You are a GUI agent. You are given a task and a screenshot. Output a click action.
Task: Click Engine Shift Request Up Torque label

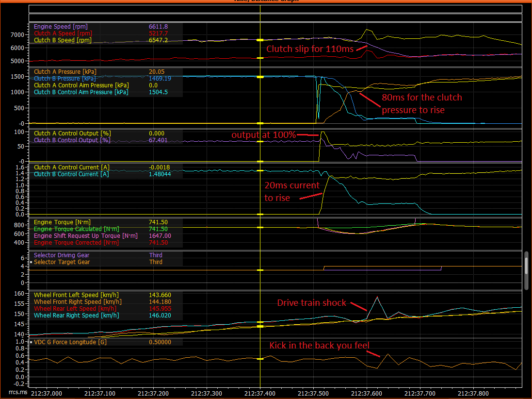tap(85, 235)
